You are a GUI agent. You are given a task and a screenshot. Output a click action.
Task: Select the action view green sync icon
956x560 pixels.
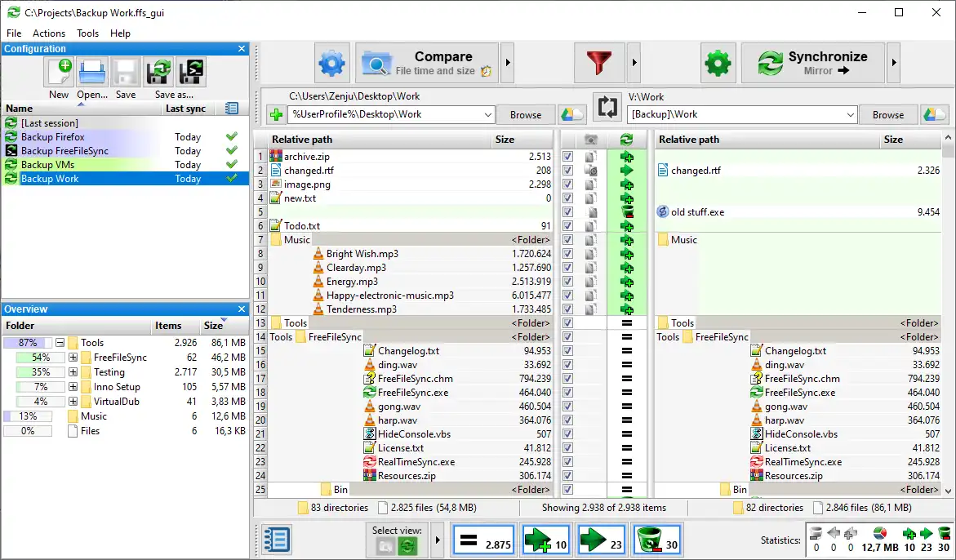pos(407,546)
